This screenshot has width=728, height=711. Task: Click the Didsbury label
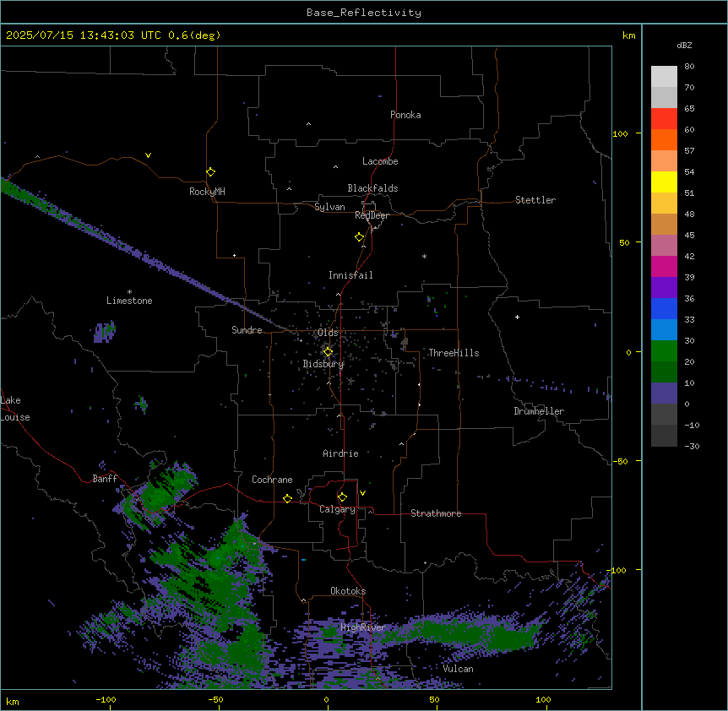(323, 364)
